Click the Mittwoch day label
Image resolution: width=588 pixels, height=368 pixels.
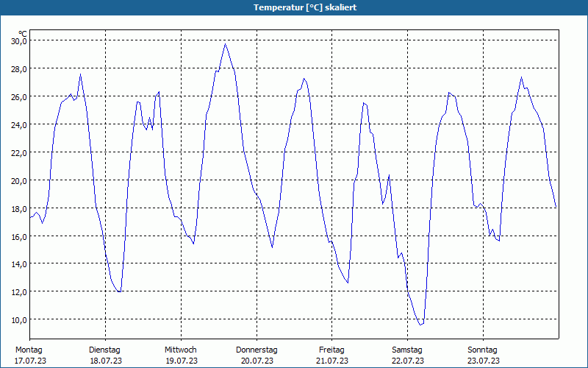(181, 350)
